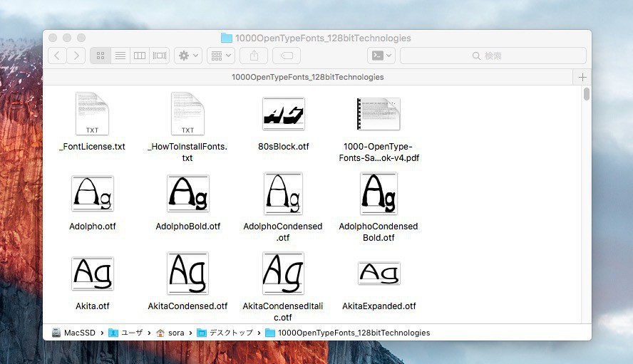The height and width of the screenshot is (364, 633).
Task: Click the Share toolbar icon
Action: coord(254,56)
